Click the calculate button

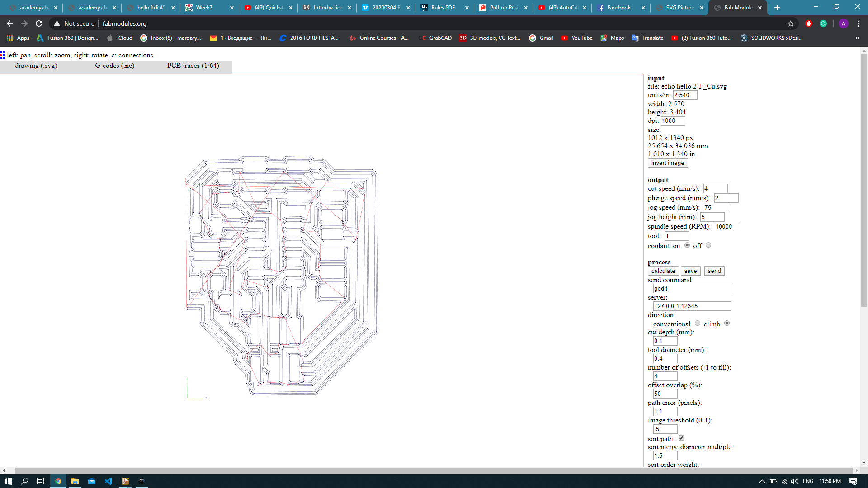point(663,271)
